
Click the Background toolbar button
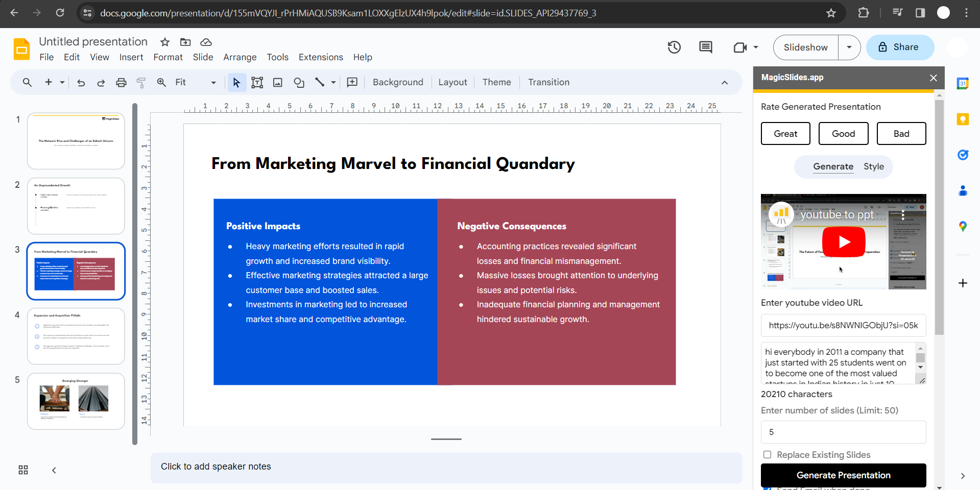(398, 82)
